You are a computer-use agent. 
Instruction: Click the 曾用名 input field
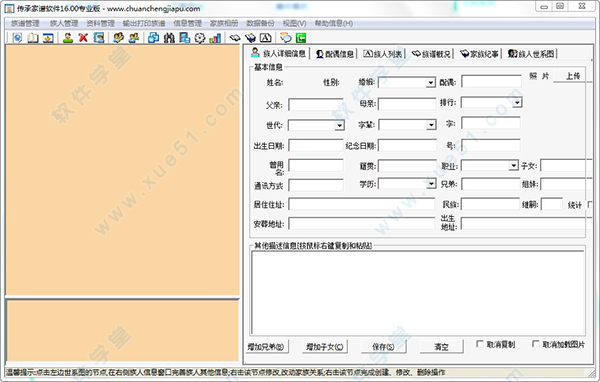coord(316,166)
